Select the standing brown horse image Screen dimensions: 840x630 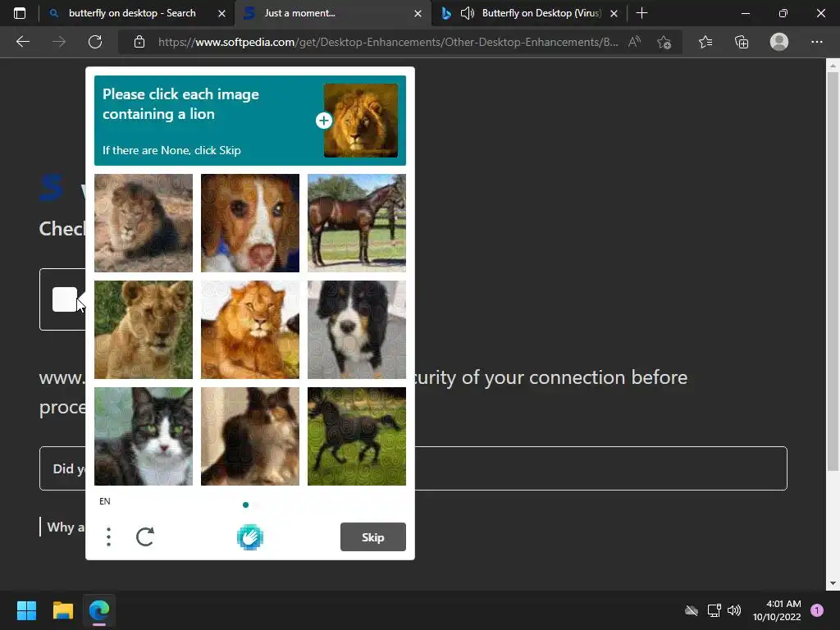click(357, 223)
